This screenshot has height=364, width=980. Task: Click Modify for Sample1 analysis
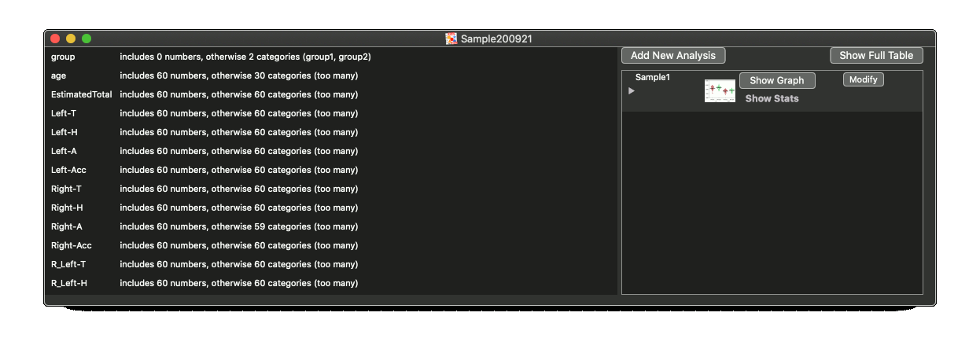(864, 79)
